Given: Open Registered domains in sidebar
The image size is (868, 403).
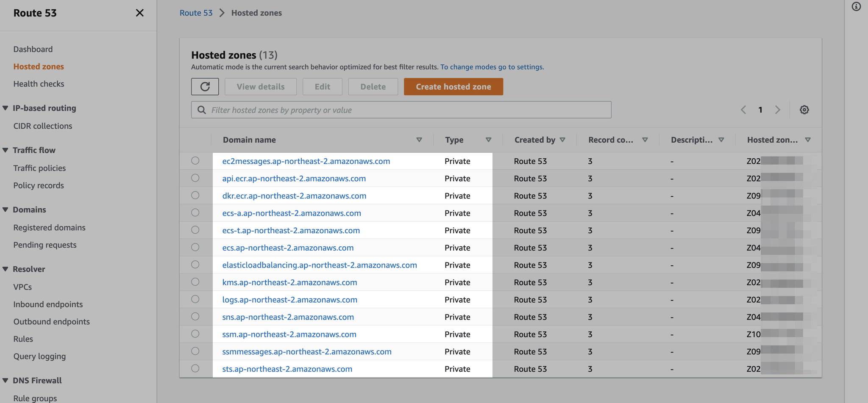Looking at the screenshot, I should point(49,227).
